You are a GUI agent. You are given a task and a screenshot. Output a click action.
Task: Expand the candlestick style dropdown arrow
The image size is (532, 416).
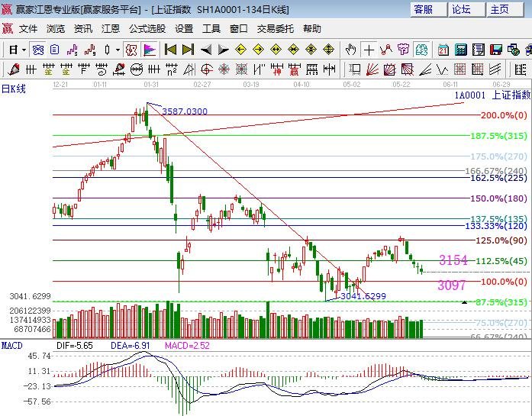coord(117,50)
